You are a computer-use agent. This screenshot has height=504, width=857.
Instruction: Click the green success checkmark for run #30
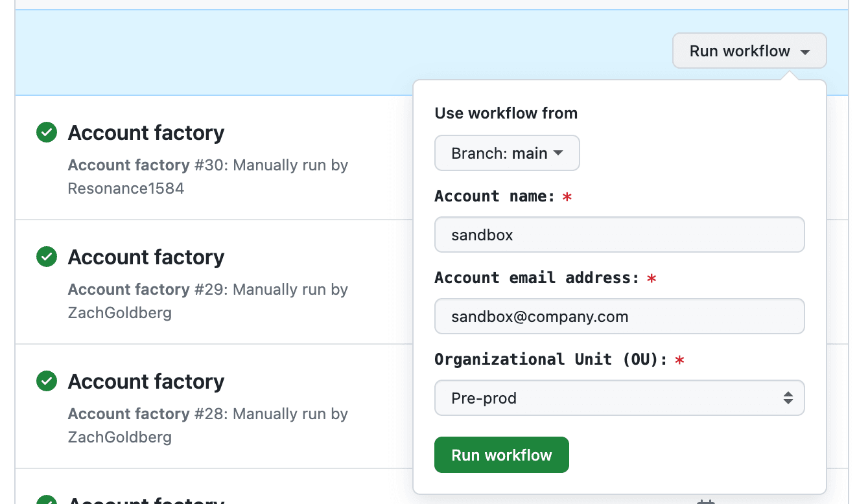47,133
